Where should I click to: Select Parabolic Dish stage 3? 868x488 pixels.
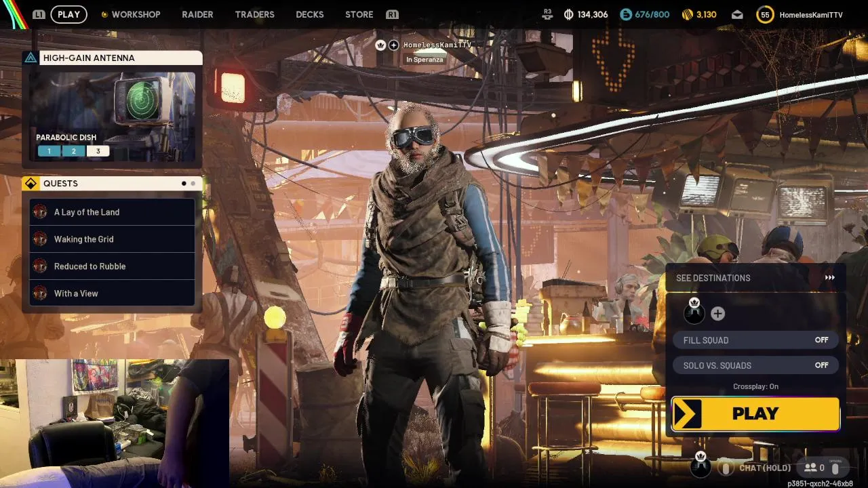98,151
